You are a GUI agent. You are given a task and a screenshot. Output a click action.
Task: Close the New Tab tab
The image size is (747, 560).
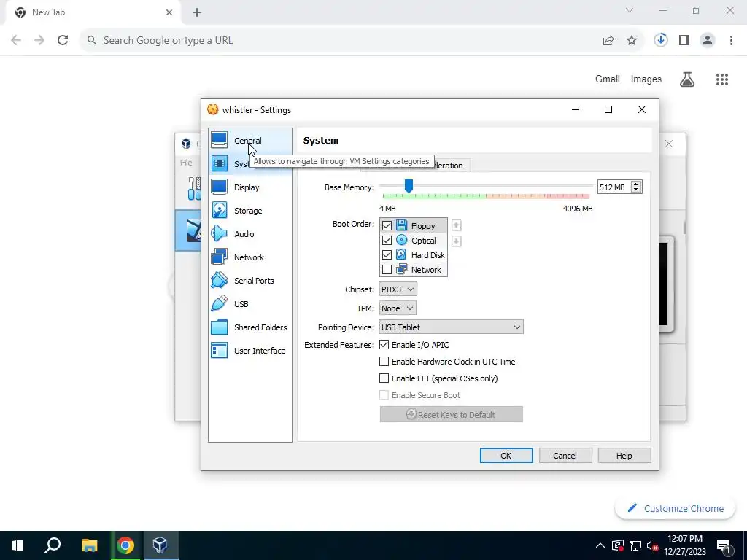click(x=169, y=12)
